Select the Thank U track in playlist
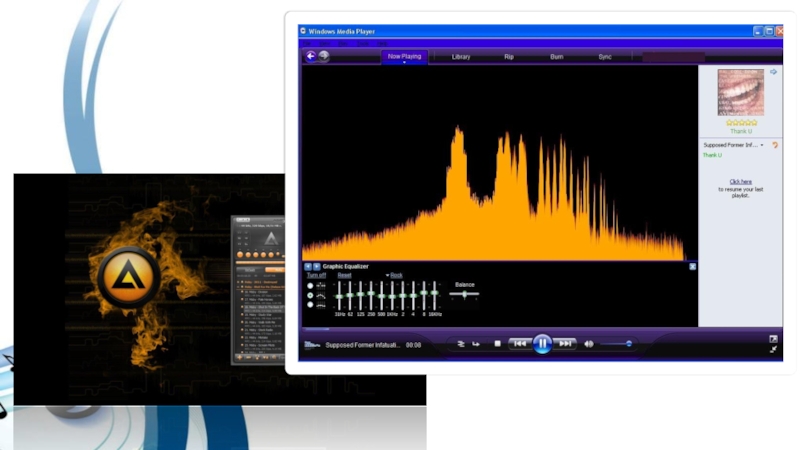This screenshot has width=800, height=450. [712, 155]
